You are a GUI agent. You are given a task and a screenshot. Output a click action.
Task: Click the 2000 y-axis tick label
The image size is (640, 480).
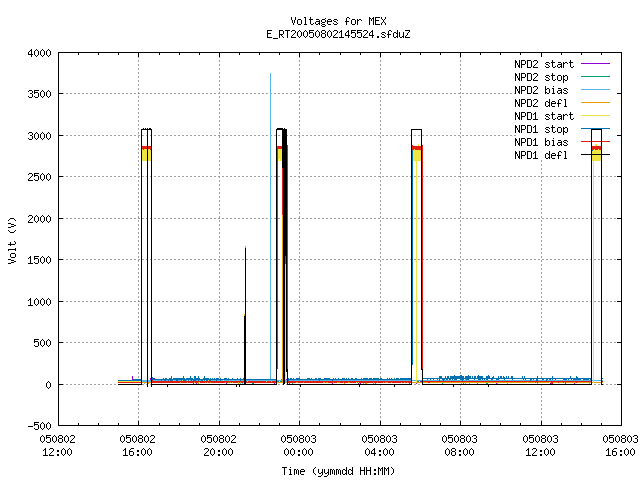point(39,219)
